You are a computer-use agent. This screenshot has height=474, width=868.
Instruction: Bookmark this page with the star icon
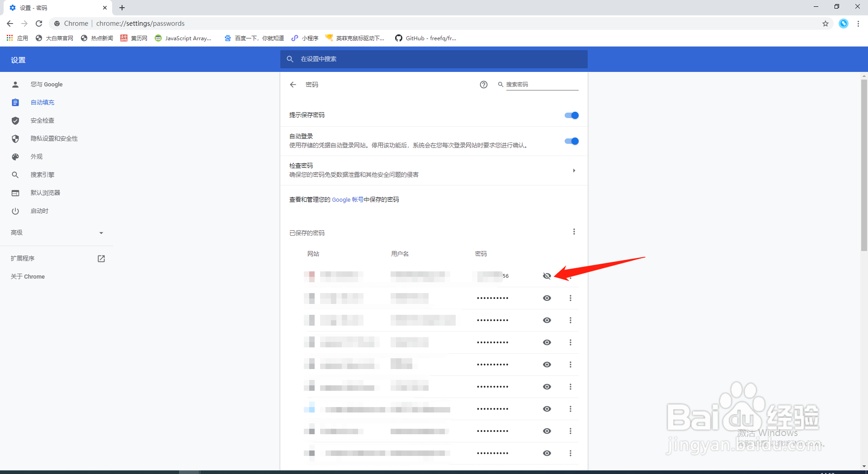pyautogui.click(x=826, y=24)
